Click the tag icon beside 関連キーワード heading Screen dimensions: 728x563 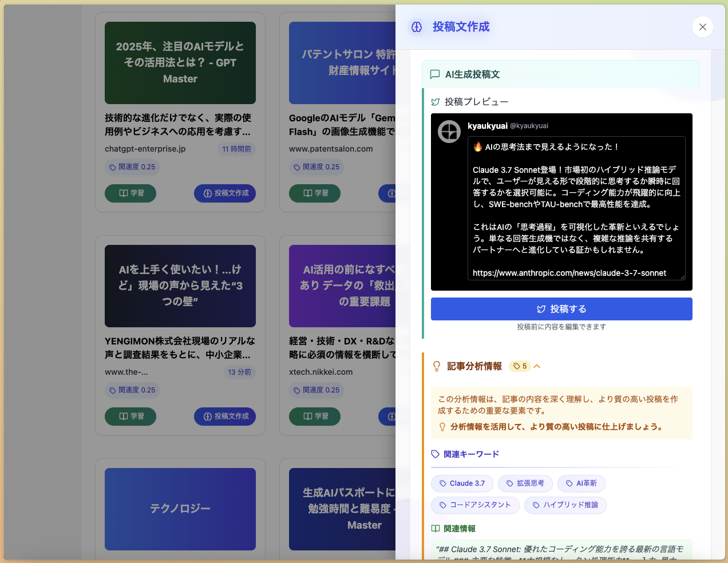[x=436, y=454]
